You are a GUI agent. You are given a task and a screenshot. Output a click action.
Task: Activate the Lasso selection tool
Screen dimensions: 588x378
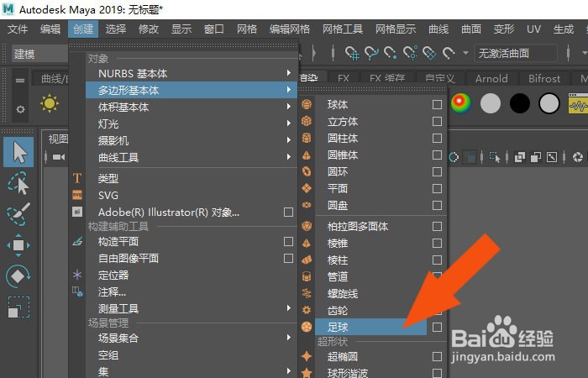click(x=18, y=183)
